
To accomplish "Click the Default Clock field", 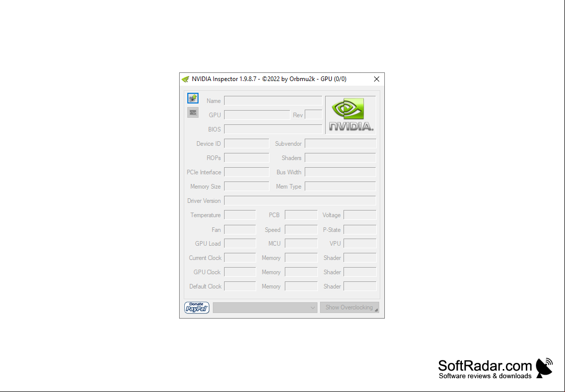I will (240, 286).
